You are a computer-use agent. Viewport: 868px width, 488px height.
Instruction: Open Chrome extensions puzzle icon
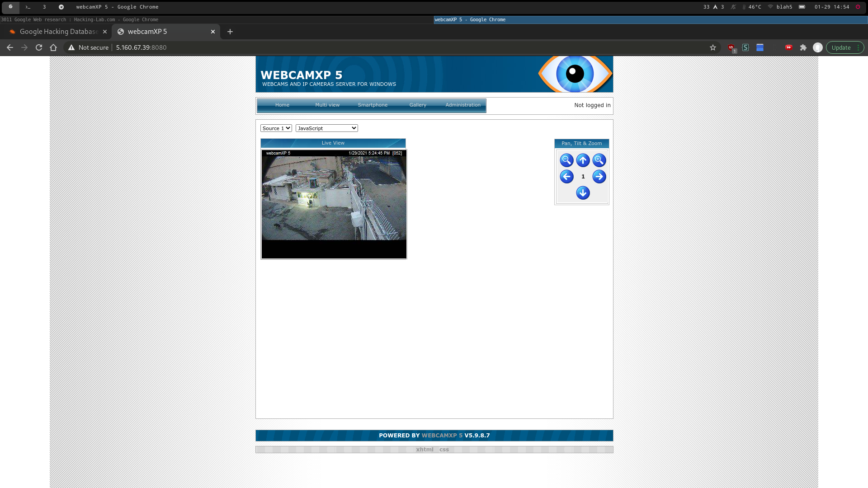pos(803,47)
